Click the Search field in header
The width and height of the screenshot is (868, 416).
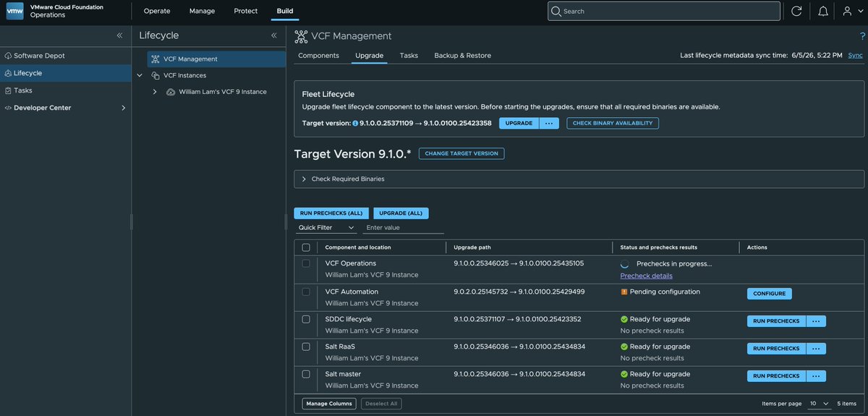(x=664, y=11)
